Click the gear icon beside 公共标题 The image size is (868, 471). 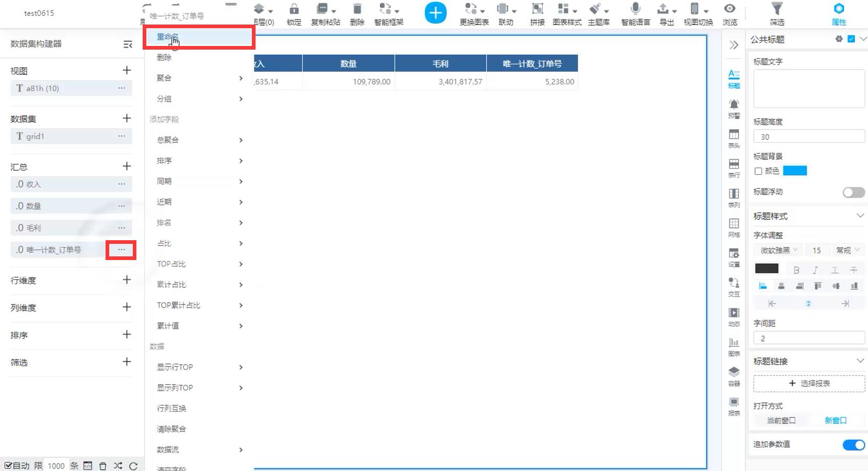(839, 39)
